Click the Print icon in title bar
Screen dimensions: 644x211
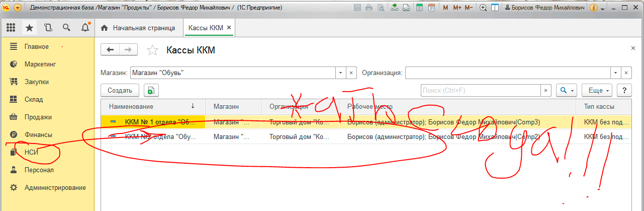click(369, 8)
